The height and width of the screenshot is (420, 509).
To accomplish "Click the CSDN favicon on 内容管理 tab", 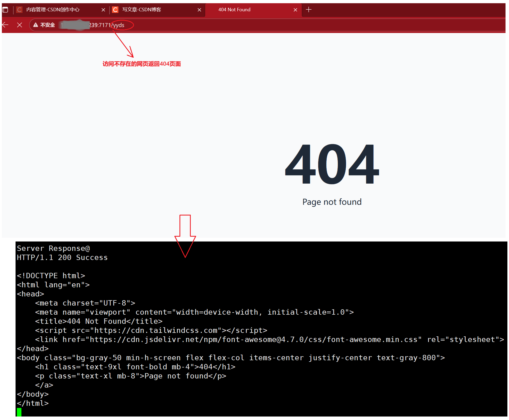I will [19, 10].
